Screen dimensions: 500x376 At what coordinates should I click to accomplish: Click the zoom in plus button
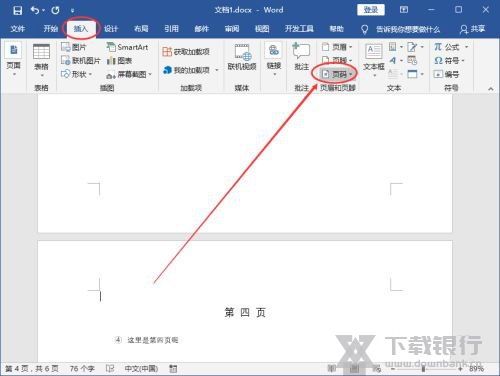[x=460, y=369]
